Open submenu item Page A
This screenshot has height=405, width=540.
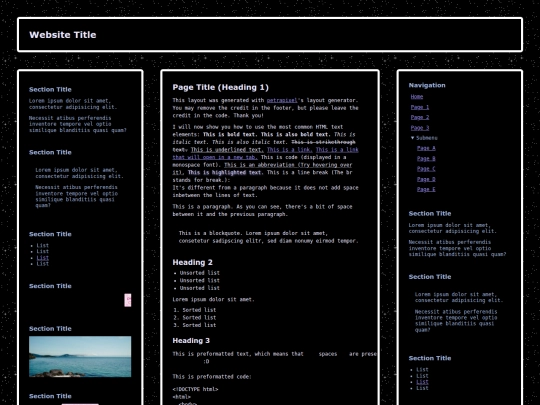click(x=426, y=148)
